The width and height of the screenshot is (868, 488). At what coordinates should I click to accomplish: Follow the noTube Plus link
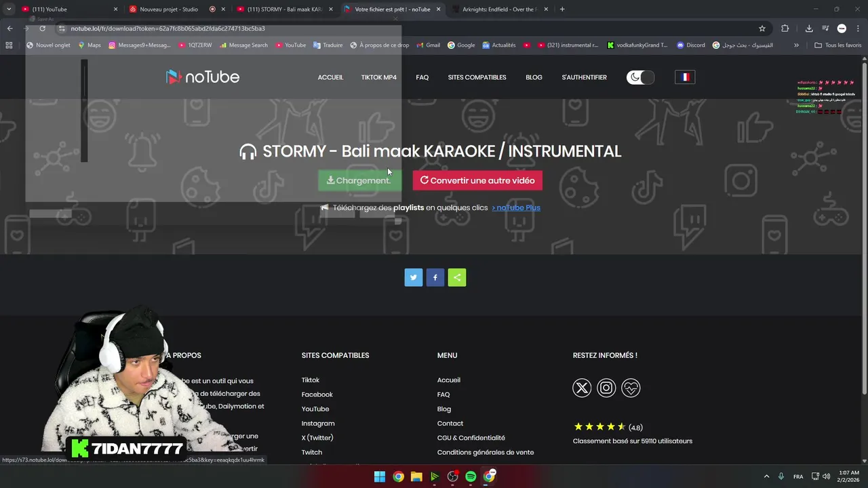tap(516, 207)
